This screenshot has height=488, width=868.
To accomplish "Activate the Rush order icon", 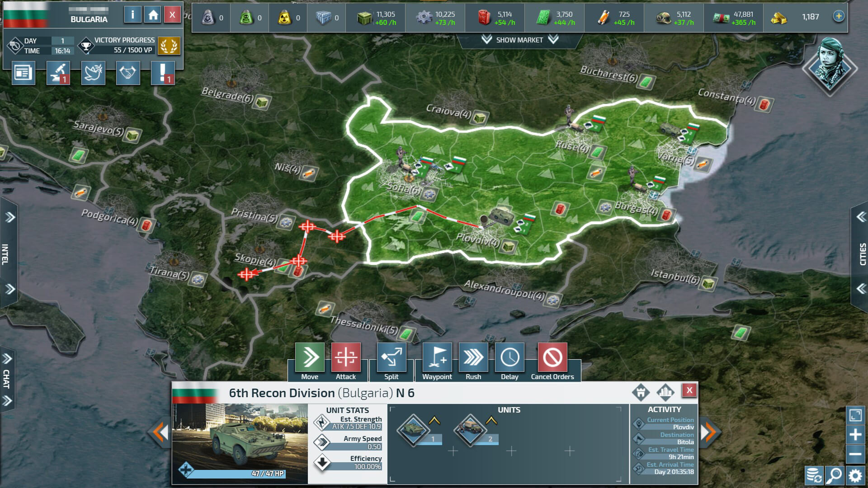I will pyautogui.click(x=473, y=357).
